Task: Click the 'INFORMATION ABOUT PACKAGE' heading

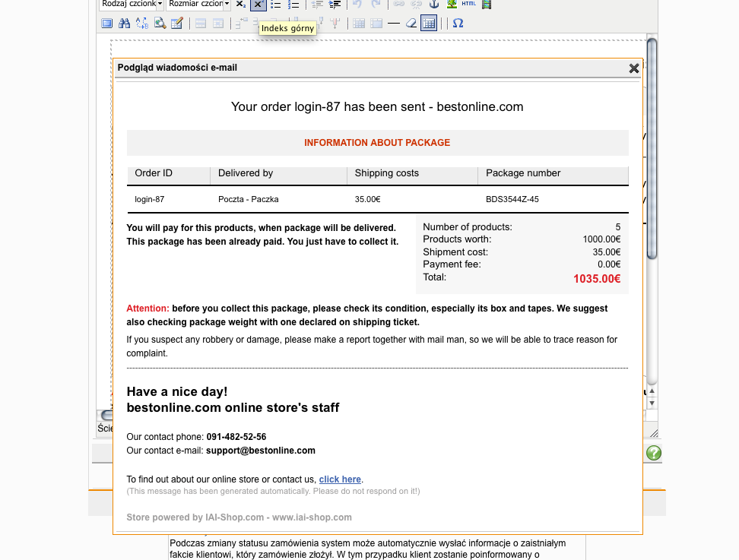Action: point(377,143)
